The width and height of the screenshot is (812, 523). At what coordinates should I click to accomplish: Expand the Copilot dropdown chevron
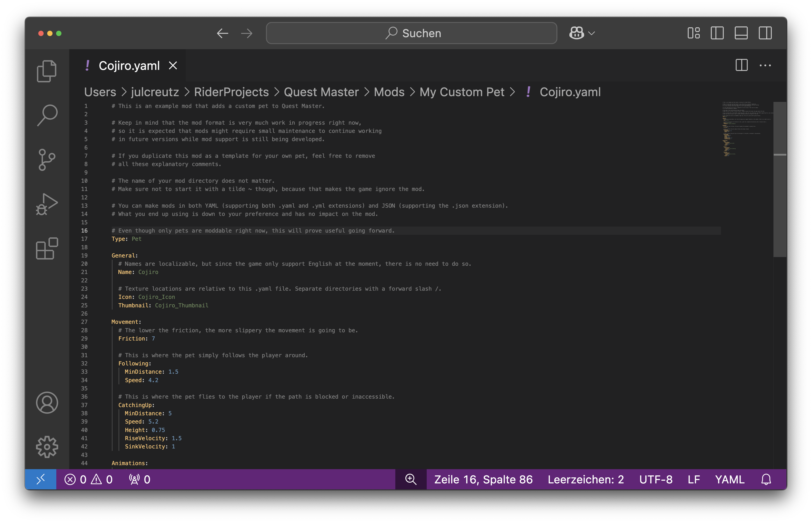592,33
